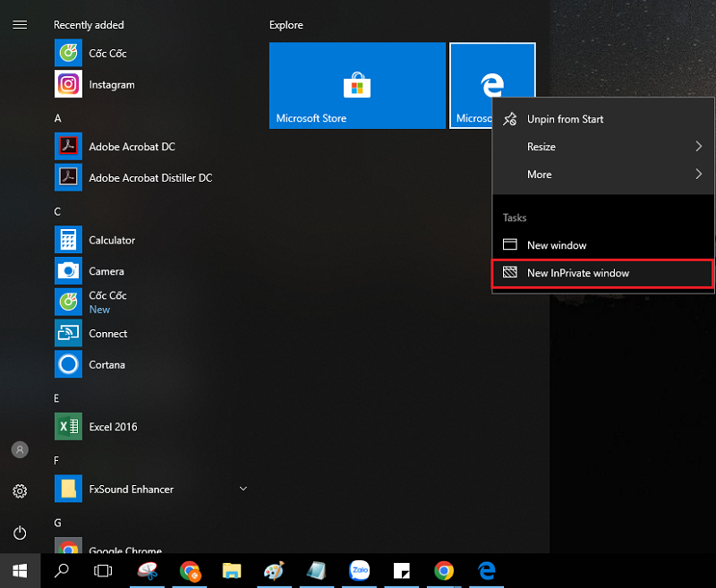Launch Cortana from the app list
The width and height of the screenshot is (716, 588).
[x=107, y=364]
